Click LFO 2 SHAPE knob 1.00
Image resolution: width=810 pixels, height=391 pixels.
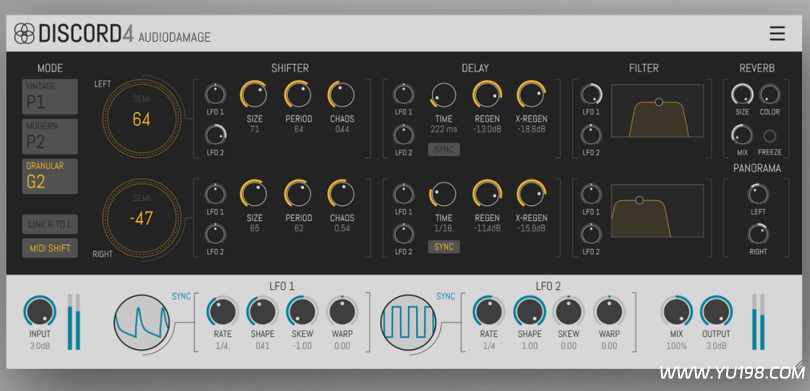pos(529,312)
